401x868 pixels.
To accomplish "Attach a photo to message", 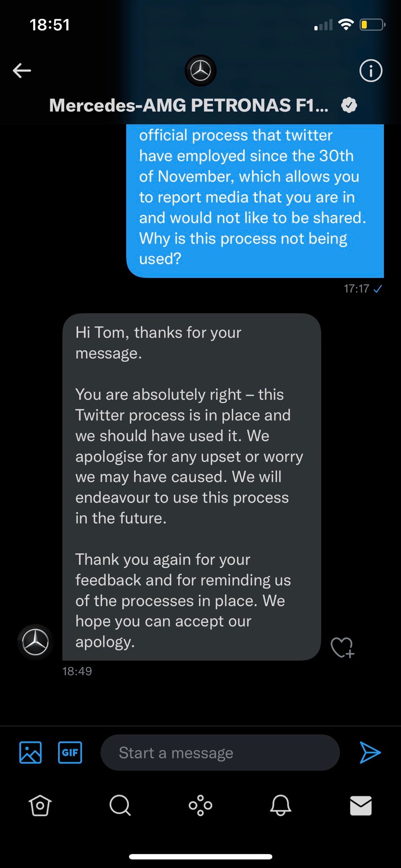I will pos(31,752).
